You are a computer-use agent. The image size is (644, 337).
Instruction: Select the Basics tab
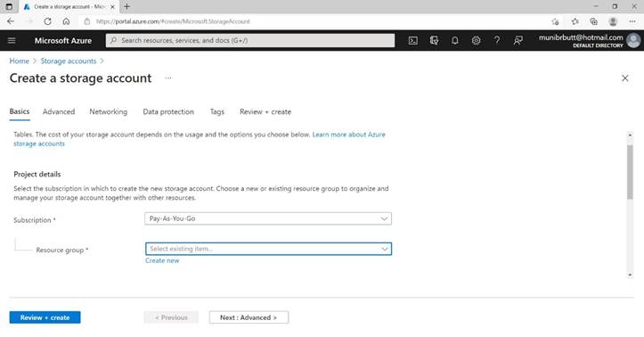(x=20, y=111)
